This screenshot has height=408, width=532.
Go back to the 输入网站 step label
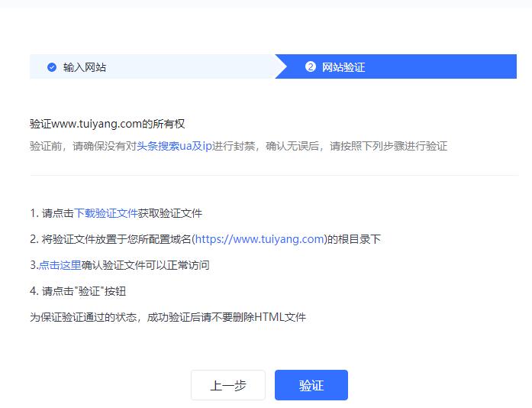click(85, 67)
